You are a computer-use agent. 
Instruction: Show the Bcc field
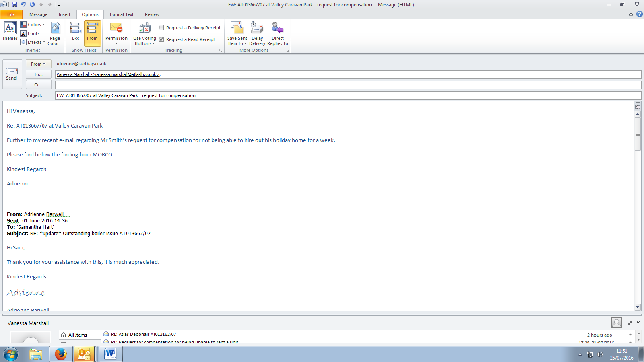(75, 33)
